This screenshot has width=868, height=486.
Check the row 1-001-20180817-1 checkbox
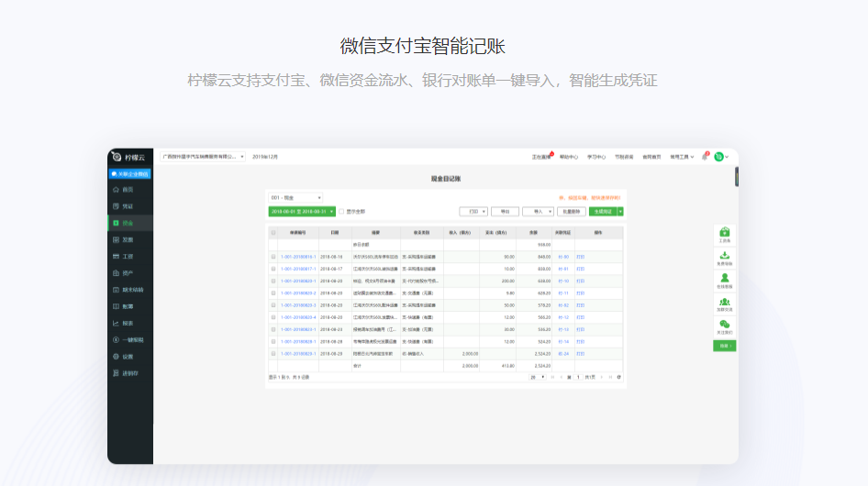point(273,269)
